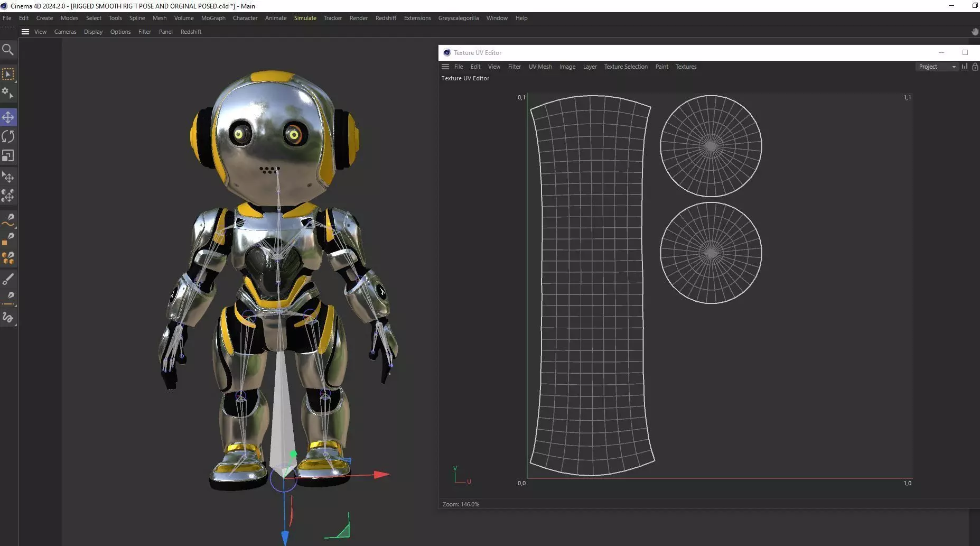Open the Render menu

click(359, 18)
